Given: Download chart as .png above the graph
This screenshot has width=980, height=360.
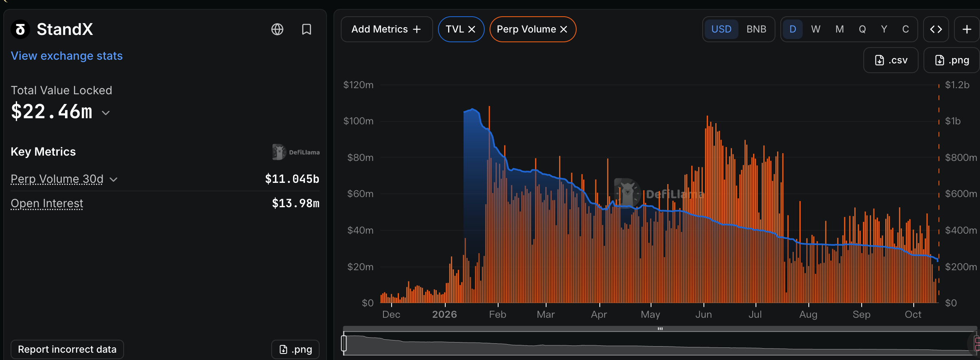Looking at the screenshot, I should 952,60.
